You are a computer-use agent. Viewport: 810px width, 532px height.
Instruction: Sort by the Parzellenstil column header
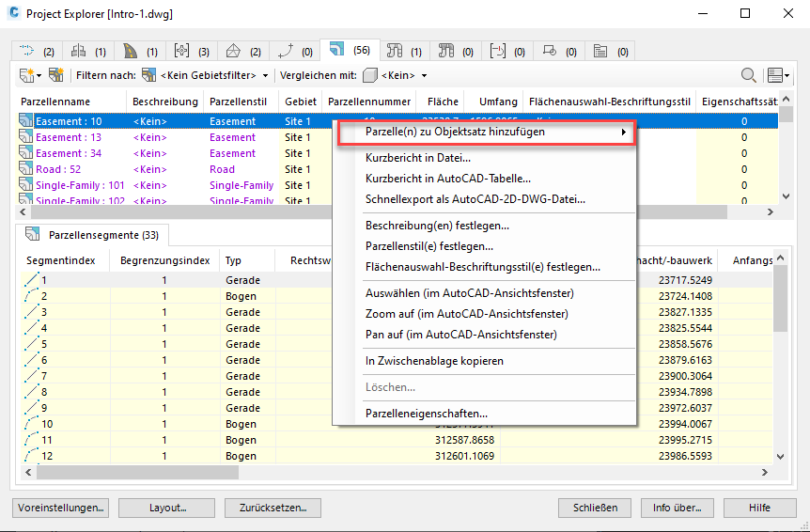click(241, 102)
